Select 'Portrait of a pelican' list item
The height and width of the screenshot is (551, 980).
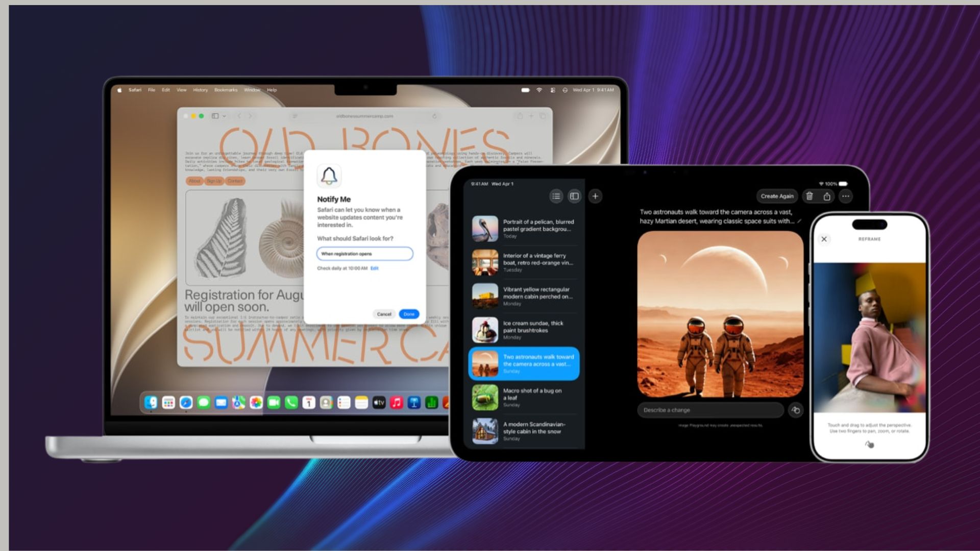point(524,229)
